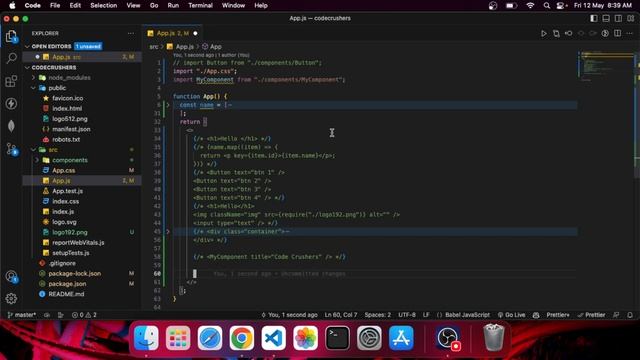Open App.css in the explorer
Image resolution: width=640 pixels, height=360 pixels.
click(63, 171)
